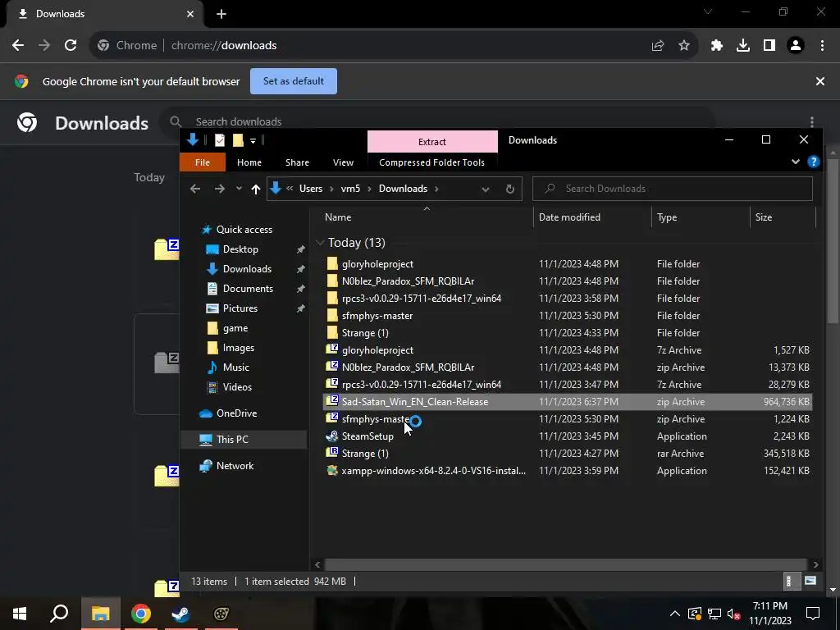The height and width of the screenshot is (630, 840).
Task: Expand address bar history dropdown
Action: (x=486, y=189)
